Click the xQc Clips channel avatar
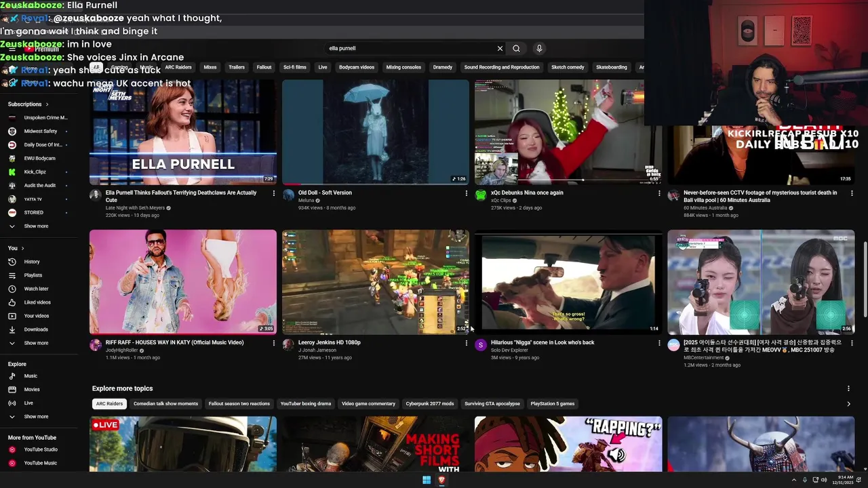The width and height of the screenshot is (868, 488). click(481, 195)
